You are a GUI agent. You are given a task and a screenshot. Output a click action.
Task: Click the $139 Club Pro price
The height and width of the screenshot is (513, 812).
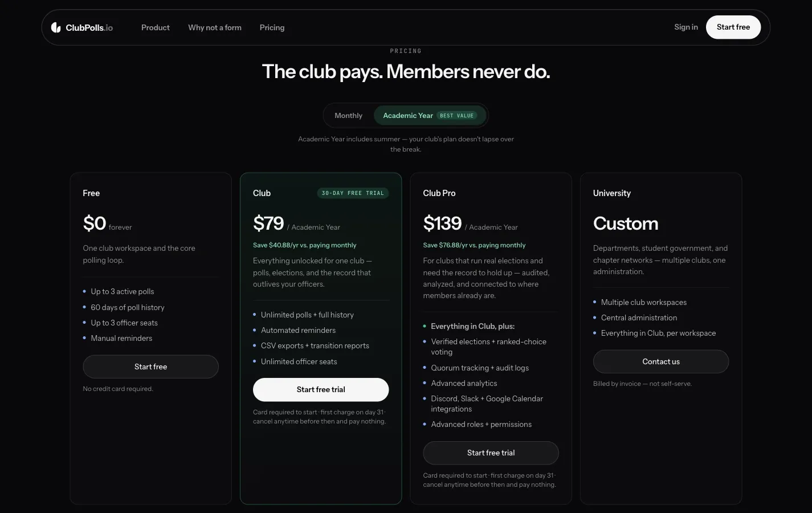(x=442, y=223)
